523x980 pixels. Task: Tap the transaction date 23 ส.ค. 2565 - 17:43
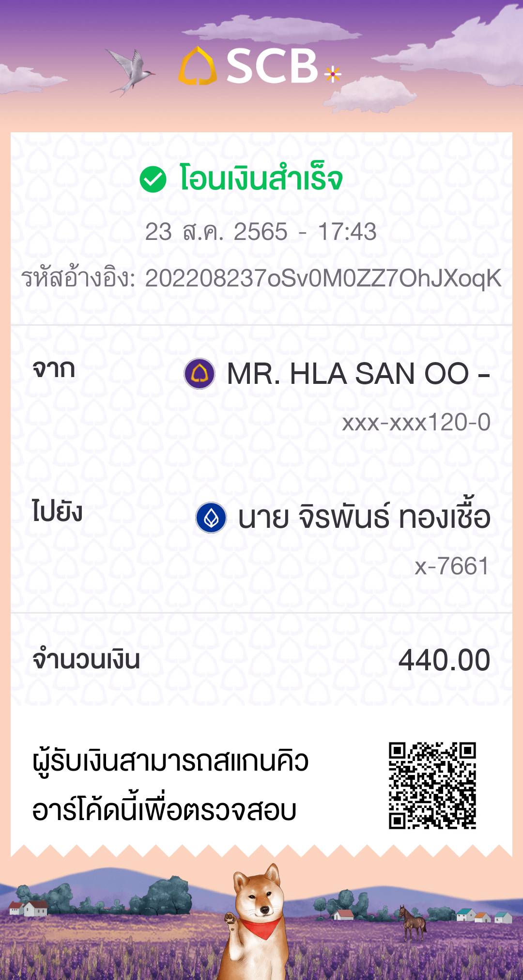(261, 232)
